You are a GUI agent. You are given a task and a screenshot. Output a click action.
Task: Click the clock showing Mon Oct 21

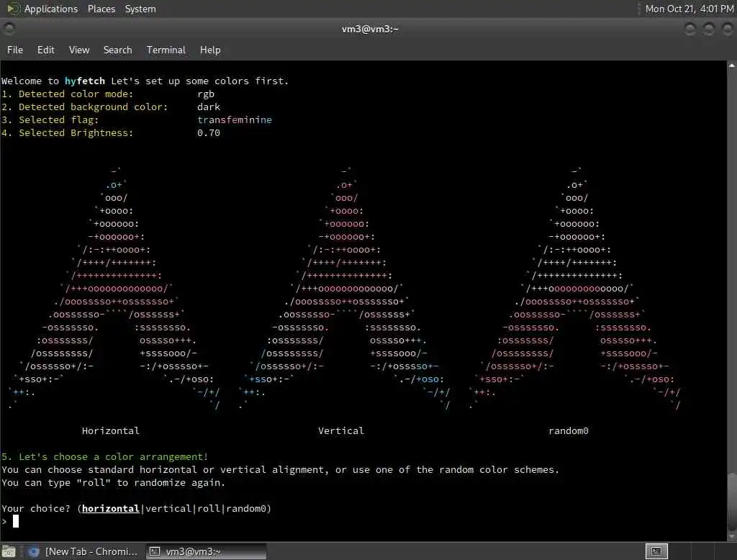pos(689,9)
